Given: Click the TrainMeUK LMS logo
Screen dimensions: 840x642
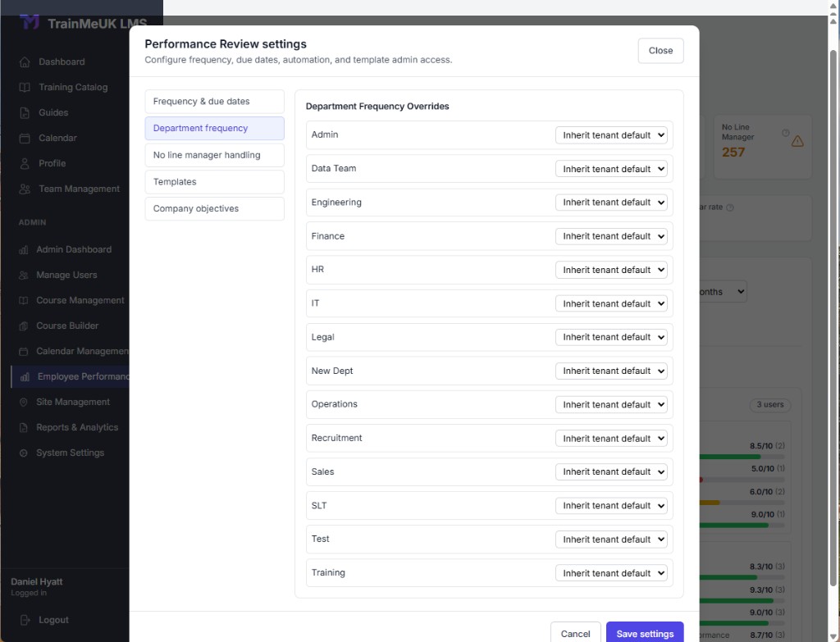Looking at the screenshot, I should click(x=30, y=22).
